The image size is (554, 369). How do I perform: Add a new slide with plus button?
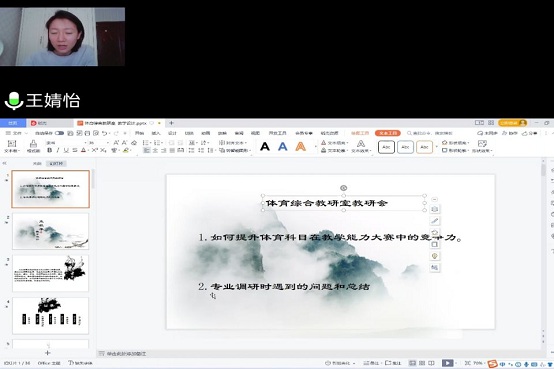point(48,353)
